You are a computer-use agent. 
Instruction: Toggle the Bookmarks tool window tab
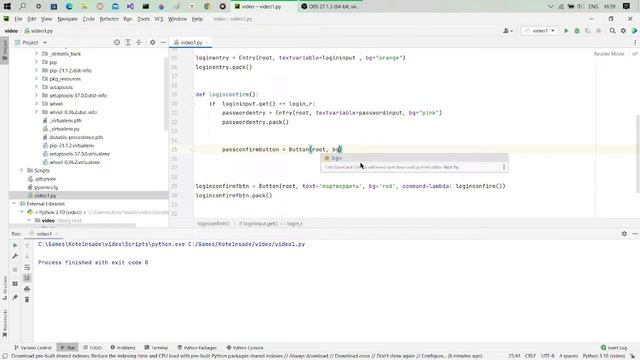coord(4,323)
